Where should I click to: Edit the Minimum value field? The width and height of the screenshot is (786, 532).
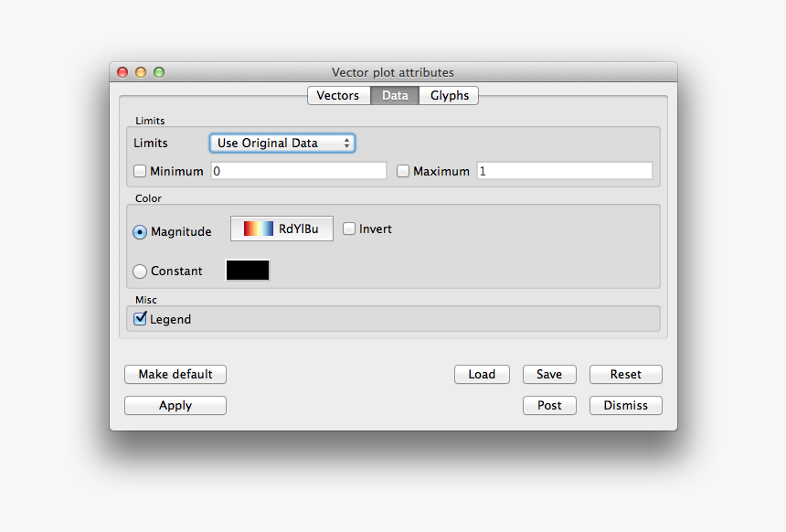click(x=298, y=171)
